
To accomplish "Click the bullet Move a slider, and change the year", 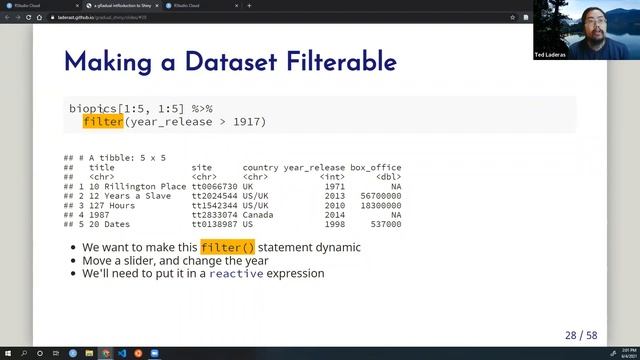I will click(176, 260).
